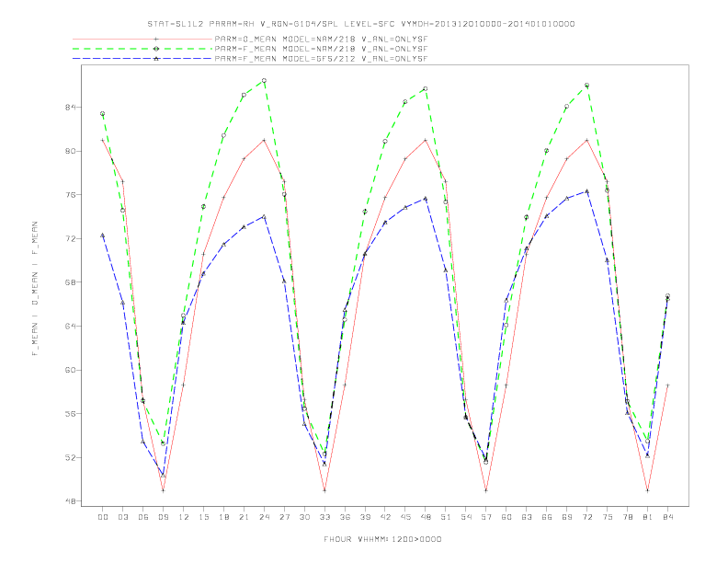The image size is (728, 563).
Task: Click the x-axis forecast hour label 03
Action: pos(123,517)
